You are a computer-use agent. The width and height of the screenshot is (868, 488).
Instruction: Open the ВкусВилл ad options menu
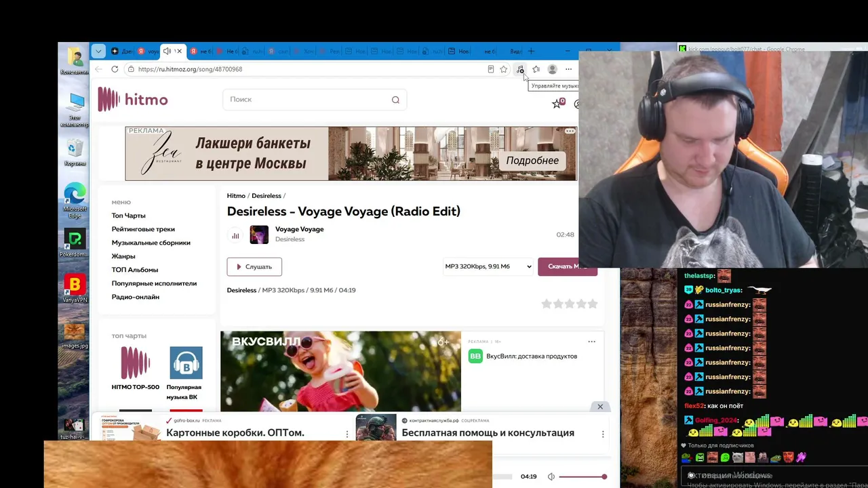click(x=591, y=342)
